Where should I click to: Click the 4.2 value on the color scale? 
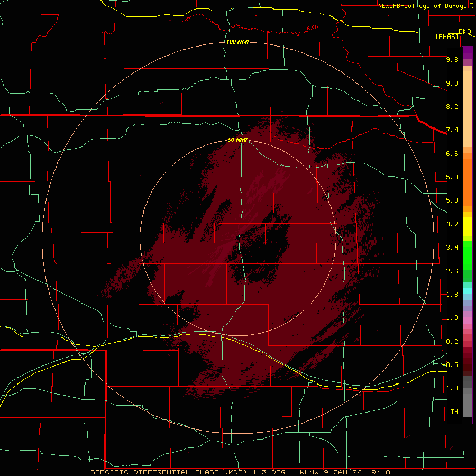(x=452, y=224)
